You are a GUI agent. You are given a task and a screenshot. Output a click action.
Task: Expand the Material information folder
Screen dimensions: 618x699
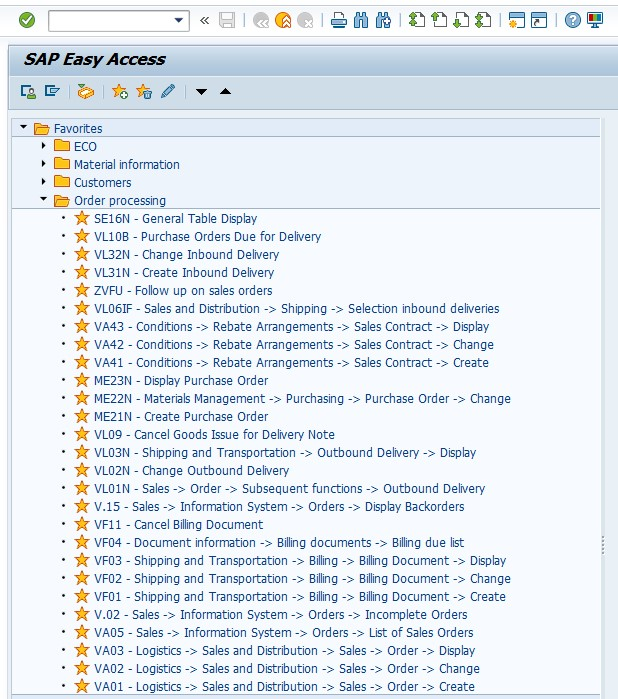[43, 164]
